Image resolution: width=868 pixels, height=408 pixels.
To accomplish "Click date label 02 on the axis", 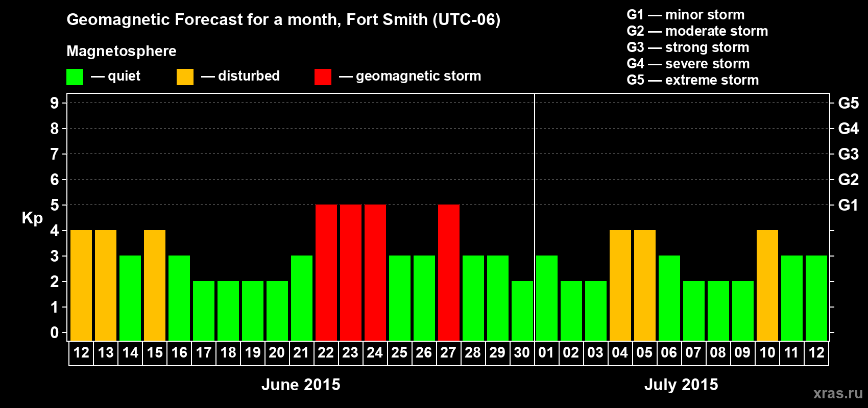I will 571,353.
